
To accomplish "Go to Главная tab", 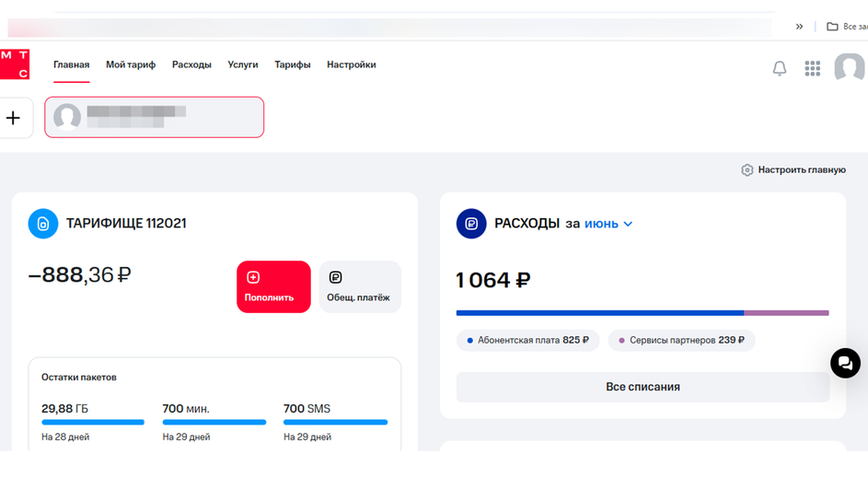I will [x=72, y=64].
